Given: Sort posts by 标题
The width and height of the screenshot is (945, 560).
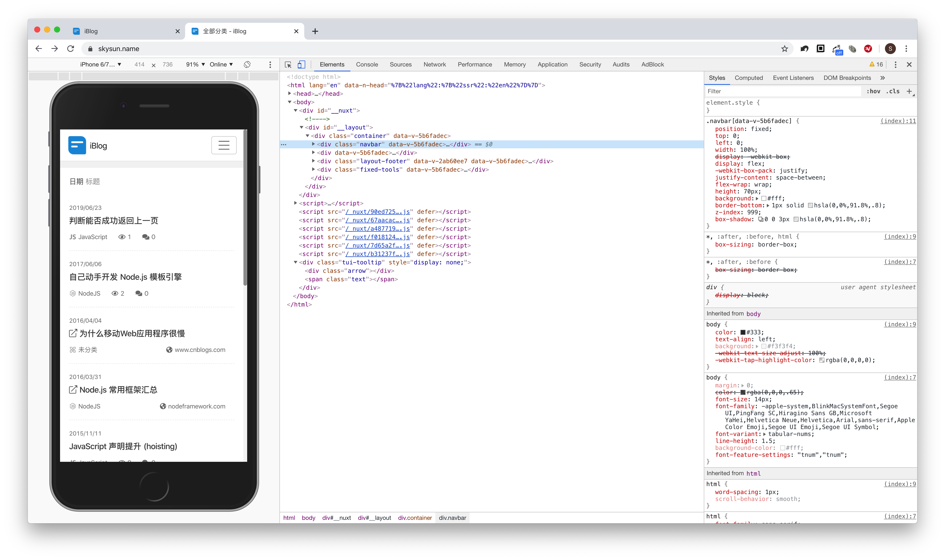Looking at the screenshot, I should tap(93, 182).
